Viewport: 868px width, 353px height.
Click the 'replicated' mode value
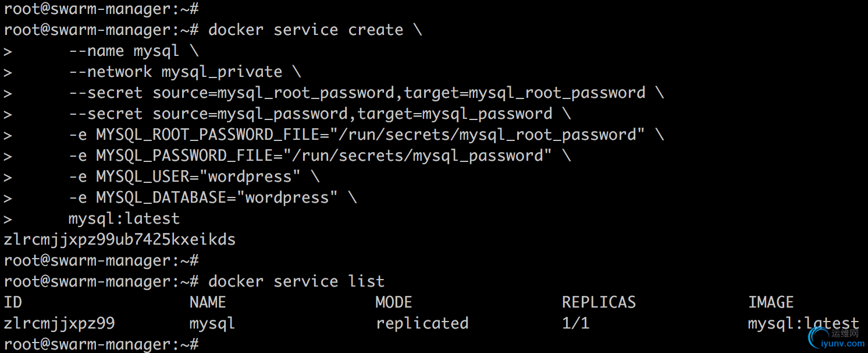[x=422, y=323]
